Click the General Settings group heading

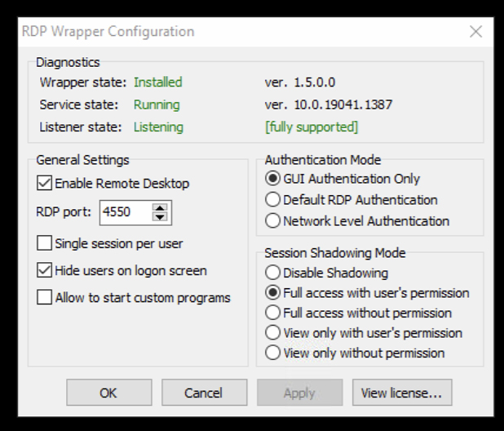(82, 160)
